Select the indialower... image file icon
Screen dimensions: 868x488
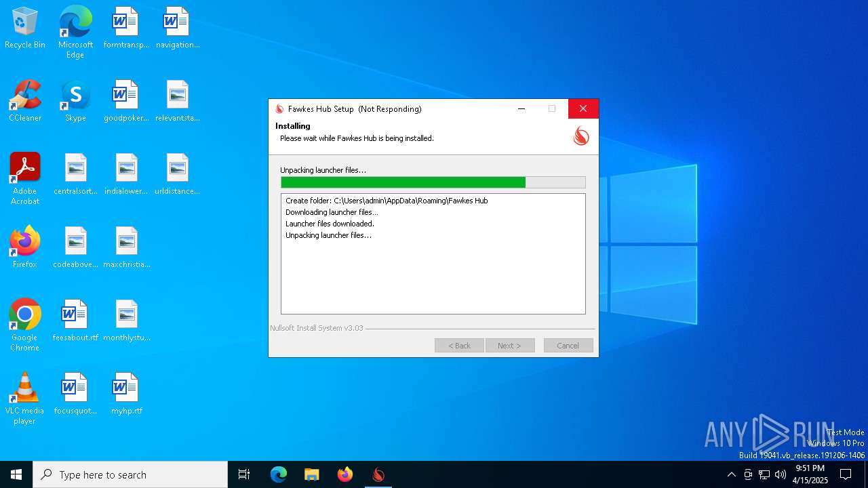point(126,175)
